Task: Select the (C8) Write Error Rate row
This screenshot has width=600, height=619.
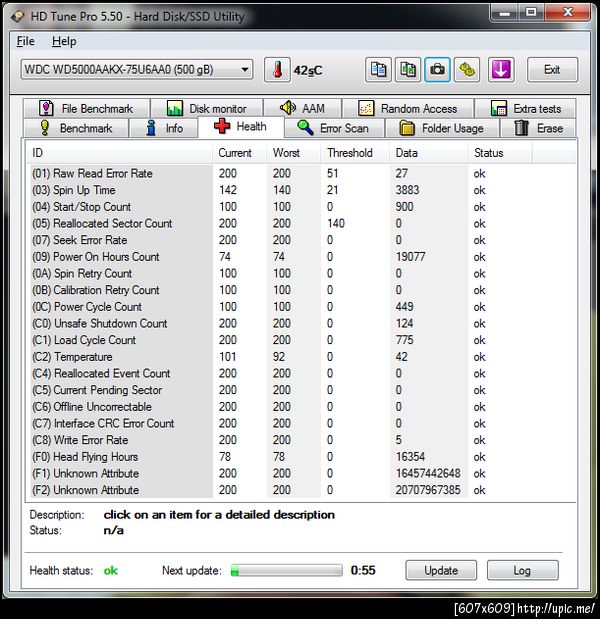Action: [301, 440]
